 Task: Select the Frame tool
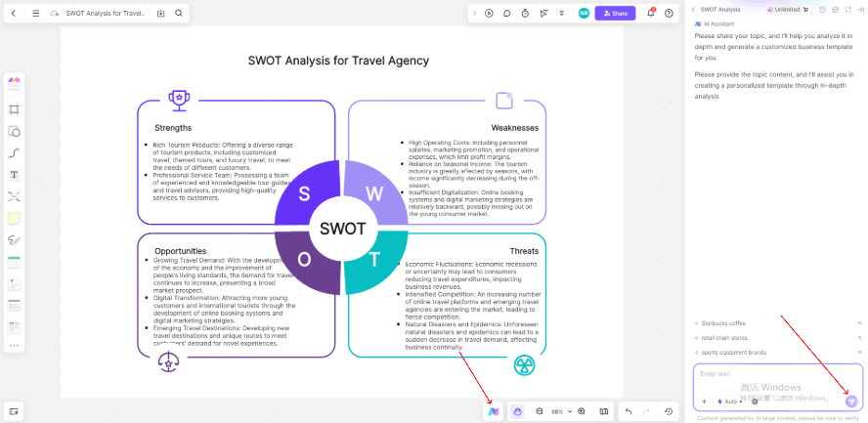14,109
